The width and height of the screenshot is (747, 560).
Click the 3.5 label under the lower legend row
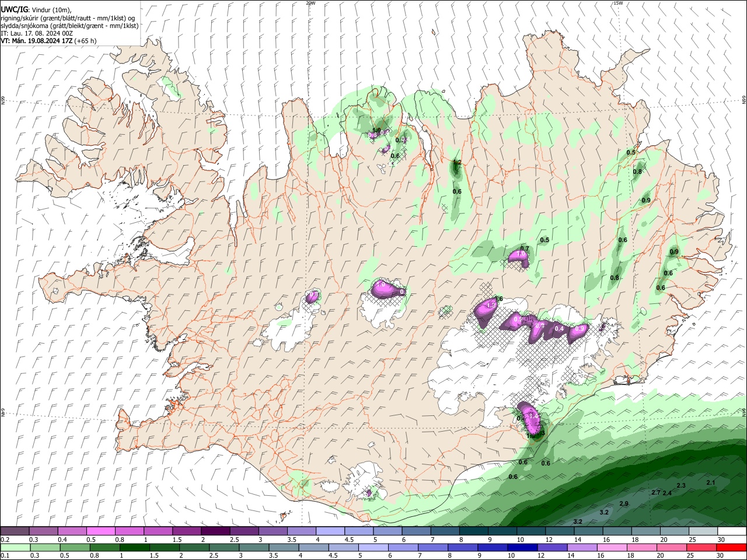coord(273,556)
